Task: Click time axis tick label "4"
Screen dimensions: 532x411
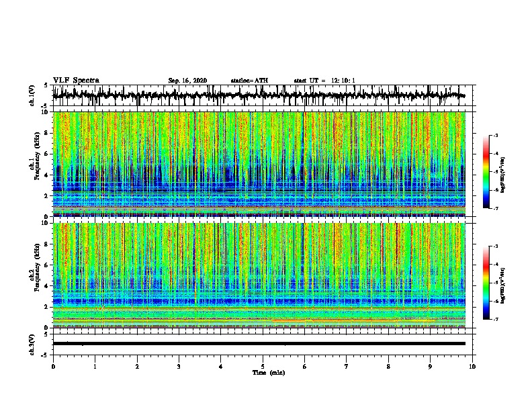Action: [221, 367]
